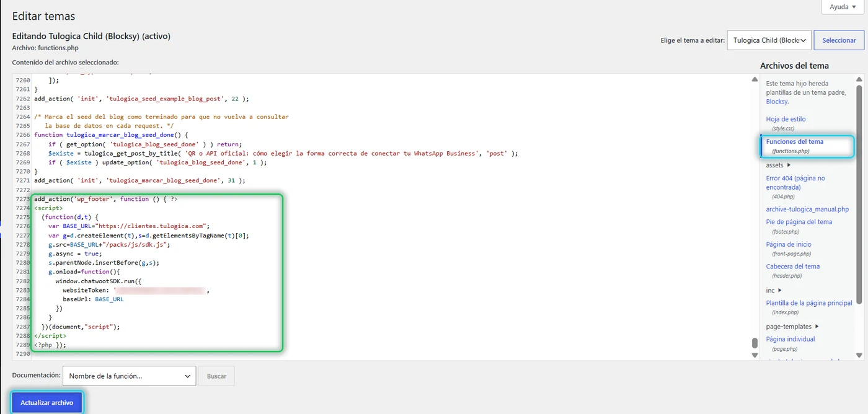Click the add_action 'wp_footer' line
Viewport: 868px width, 414px height.
(x=106, y=199)
